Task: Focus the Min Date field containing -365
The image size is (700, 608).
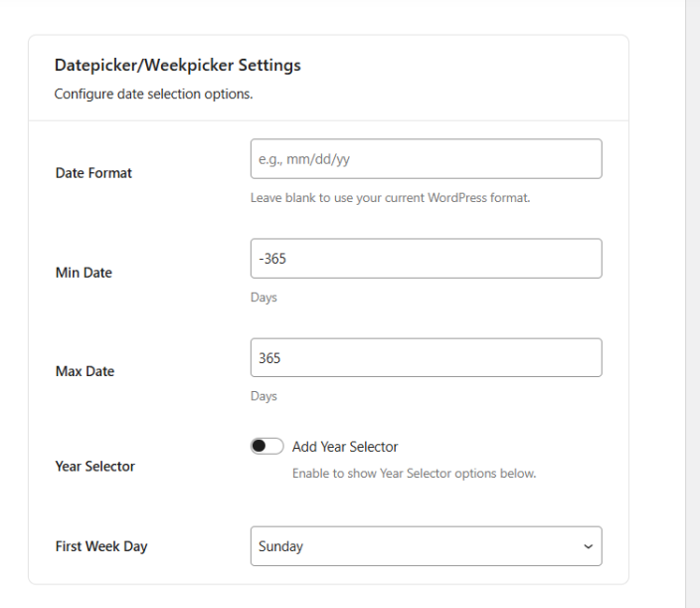Action: click(426, 259)
